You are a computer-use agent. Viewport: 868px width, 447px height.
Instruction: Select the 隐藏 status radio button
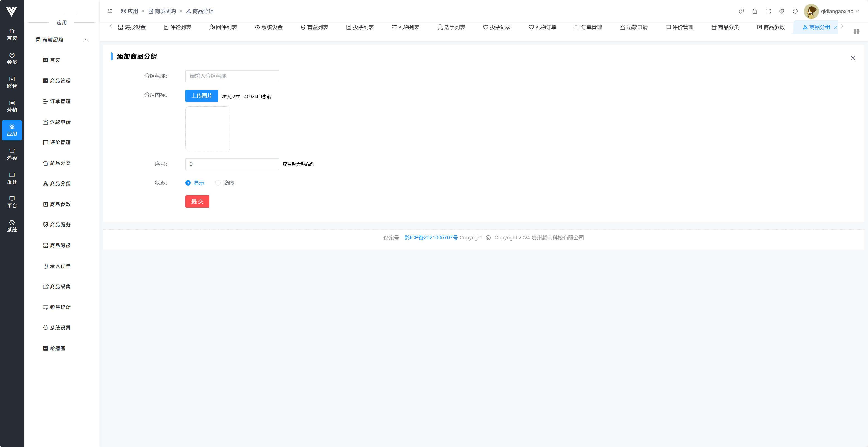coord(218,183)
